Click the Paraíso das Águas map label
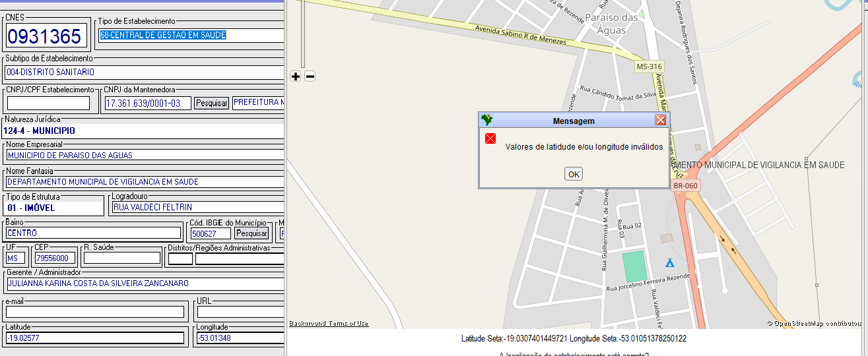868x356 pixels. (x=612, y=24)
